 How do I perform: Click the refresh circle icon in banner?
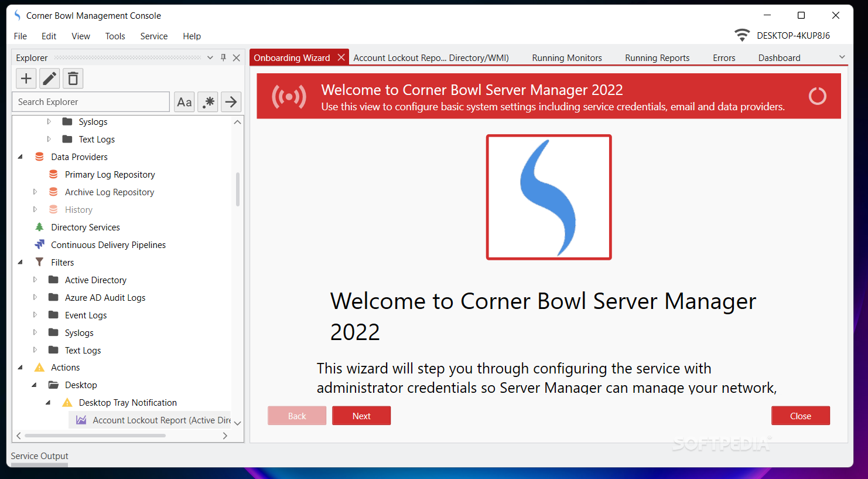[x=818, y=96]
